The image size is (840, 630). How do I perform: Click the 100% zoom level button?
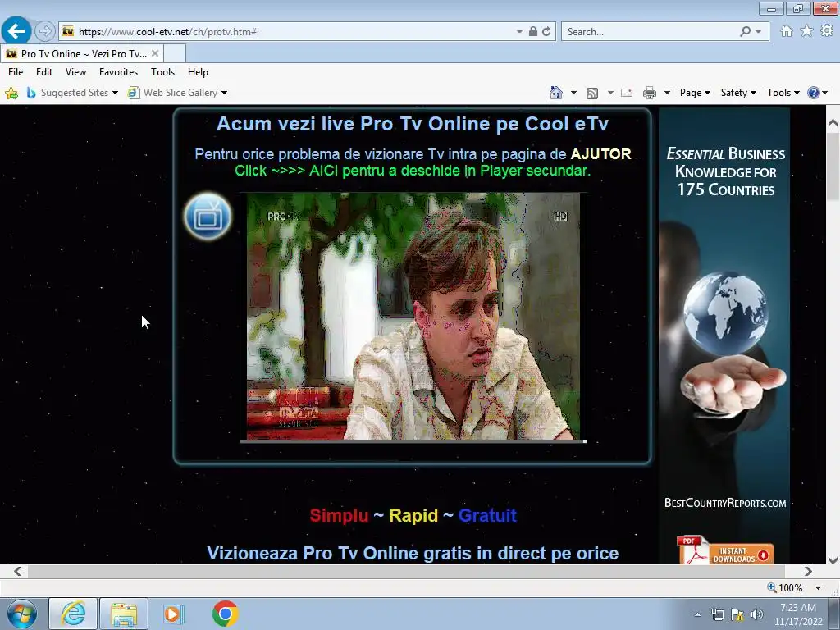[x=785, y=587]
